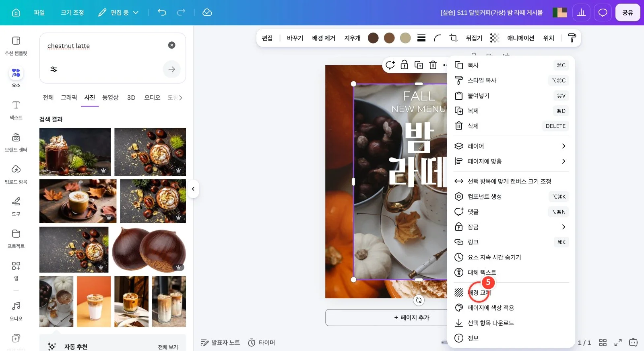Switch to the 동영상 tab

point(110,97)
